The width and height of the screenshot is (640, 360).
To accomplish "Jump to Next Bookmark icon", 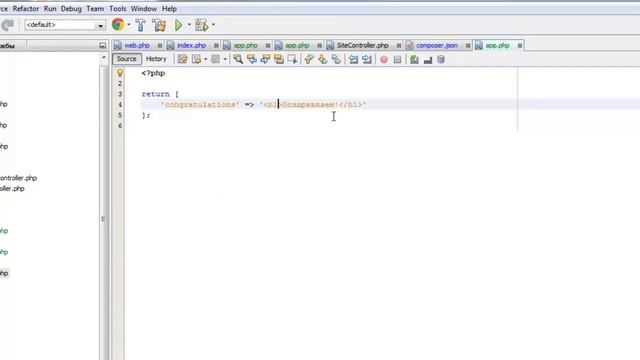I will (x=322, y=60).
